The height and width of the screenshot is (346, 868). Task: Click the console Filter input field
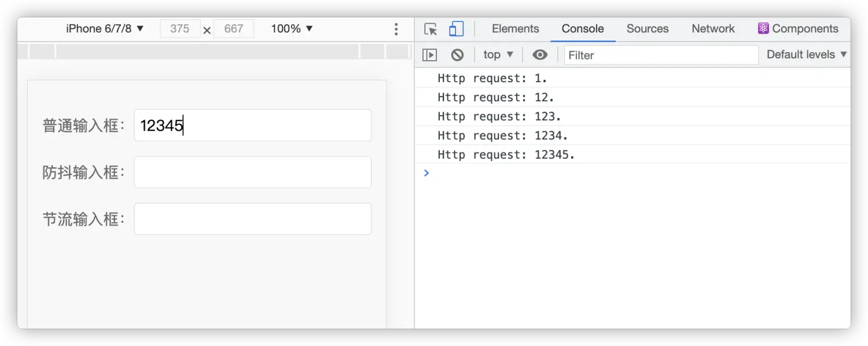point(661,55)
